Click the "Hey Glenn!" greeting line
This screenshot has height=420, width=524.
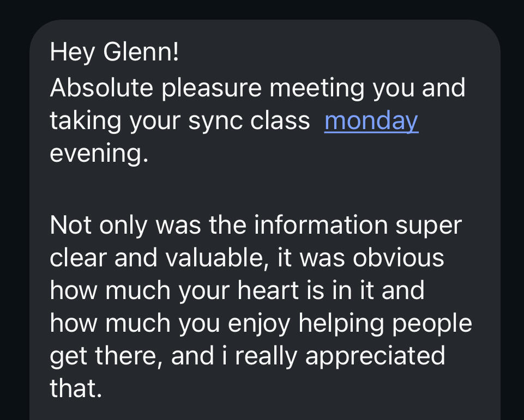pyautogui.click(x=114, y=53)
